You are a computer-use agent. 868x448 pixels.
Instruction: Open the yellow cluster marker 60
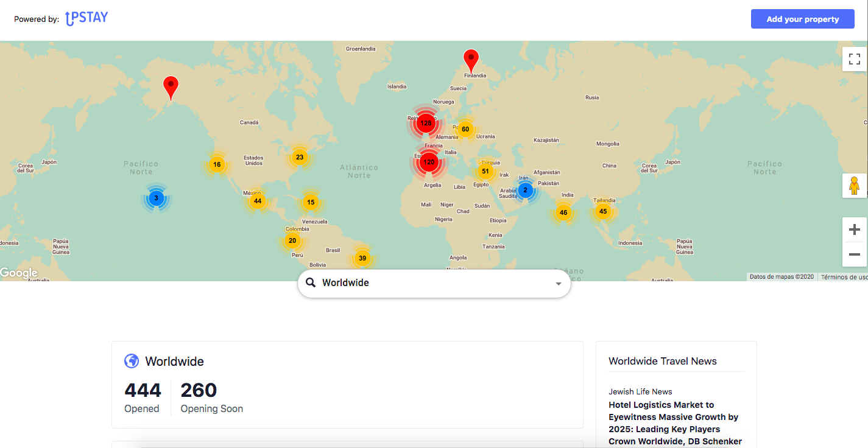(465, 129)
